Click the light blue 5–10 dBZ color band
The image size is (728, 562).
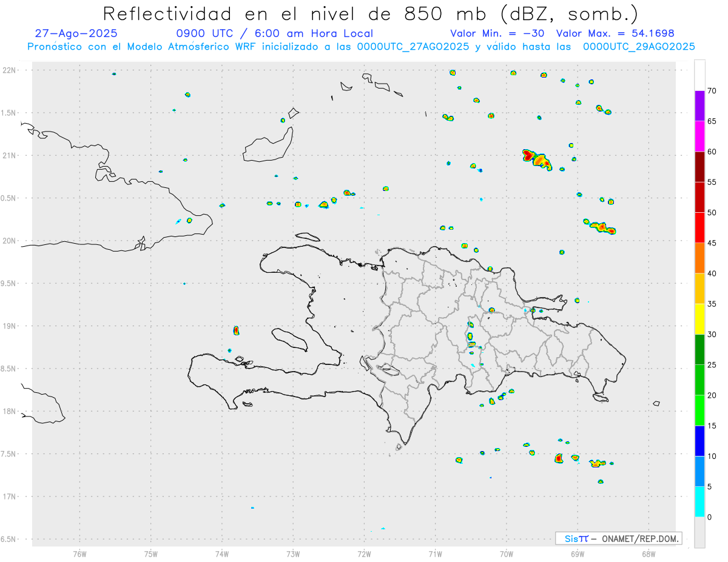coord(699,472)
